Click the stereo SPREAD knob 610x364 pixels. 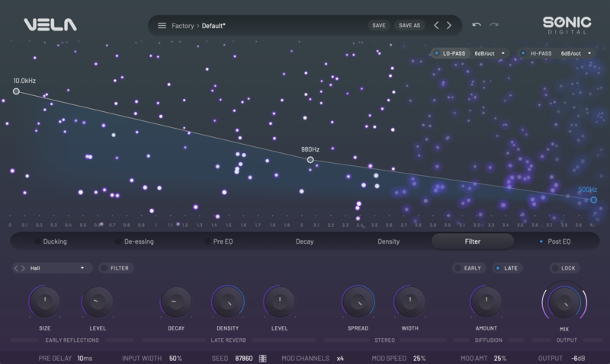358,302
